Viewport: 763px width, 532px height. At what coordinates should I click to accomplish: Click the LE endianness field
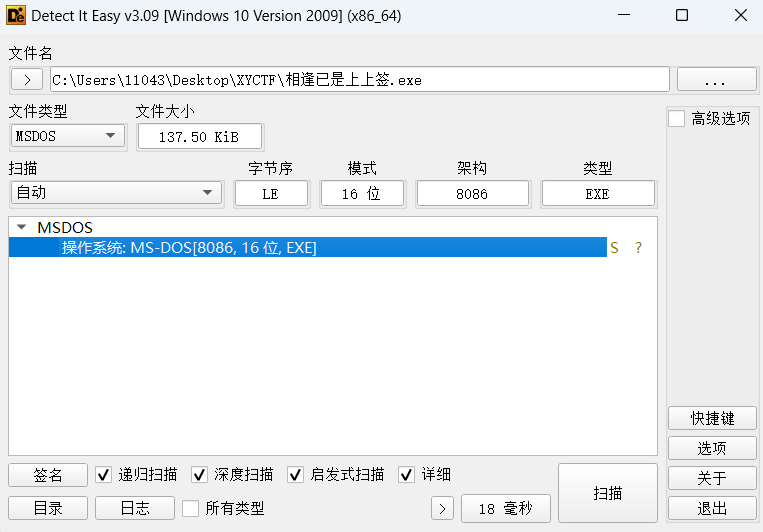coord(271,194)
